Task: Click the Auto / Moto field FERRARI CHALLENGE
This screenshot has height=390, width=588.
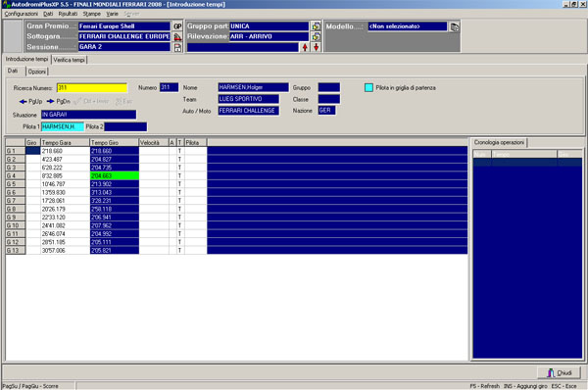Action: pyautogui.click(x=249, y=111)
